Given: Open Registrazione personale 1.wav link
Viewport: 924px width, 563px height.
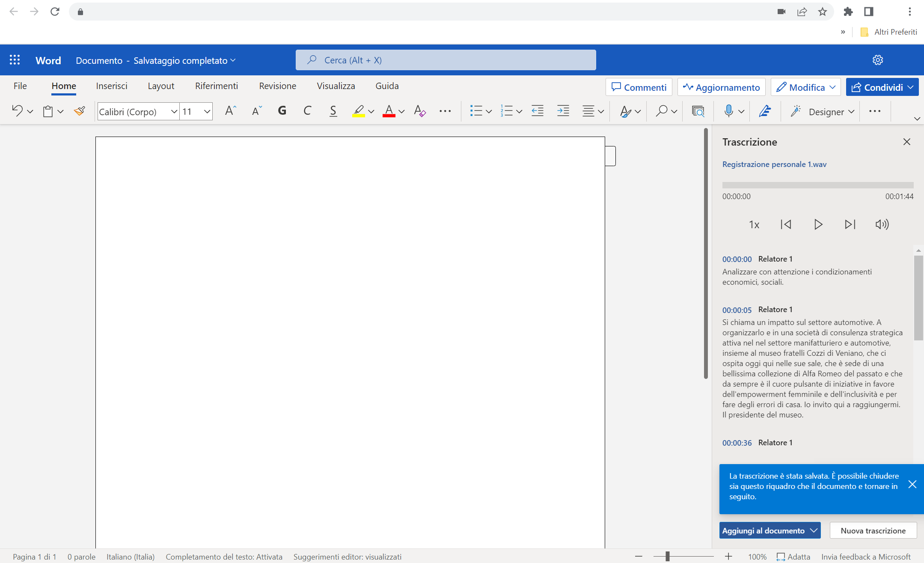Looking at the screenshot, I should tap(774, 164).
